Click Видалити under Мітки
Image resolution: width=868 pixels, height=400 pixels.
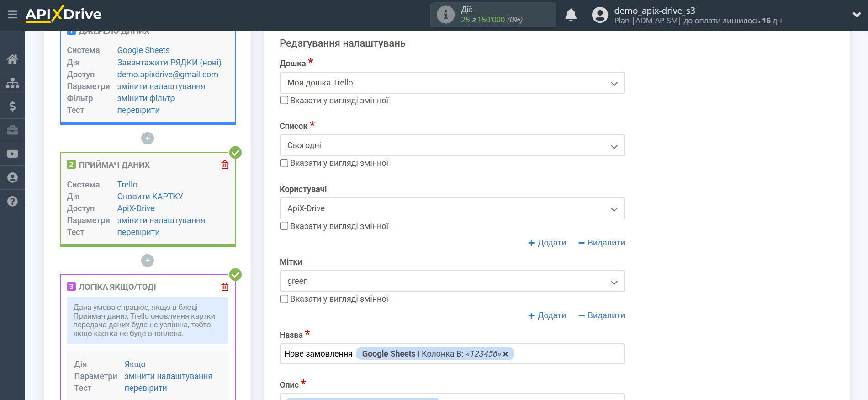[602, 315]
